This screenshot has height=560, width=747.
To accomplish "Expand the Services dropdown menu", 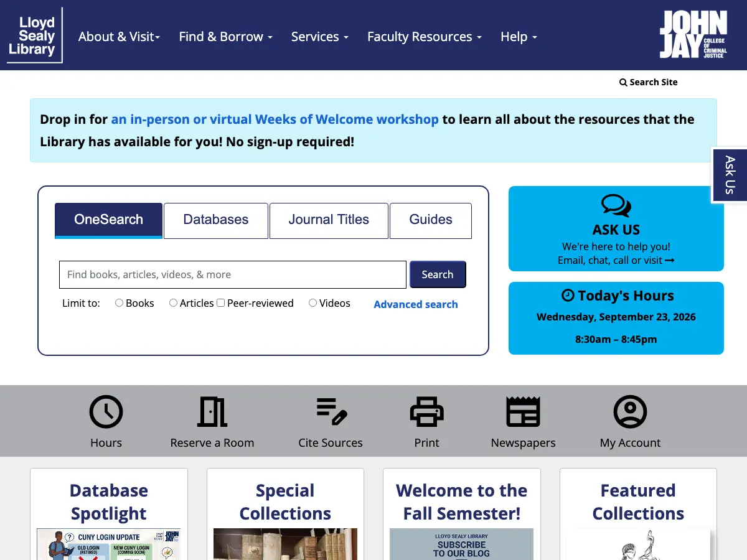I will click(x=319, y=37).
